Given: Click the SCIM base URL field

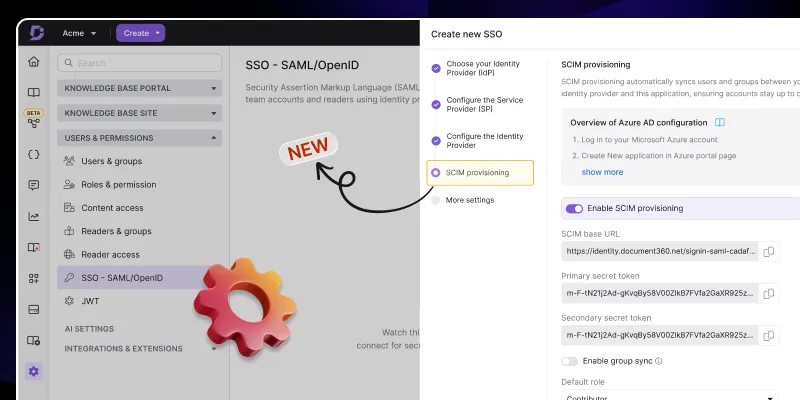Looking at the screenshot, I should 660,252.
